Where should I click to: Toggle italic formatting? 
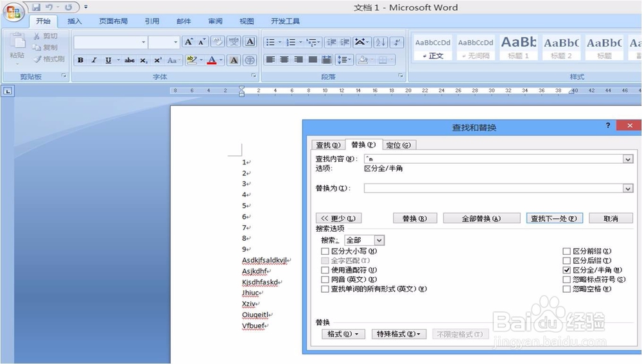pos(94,60)
